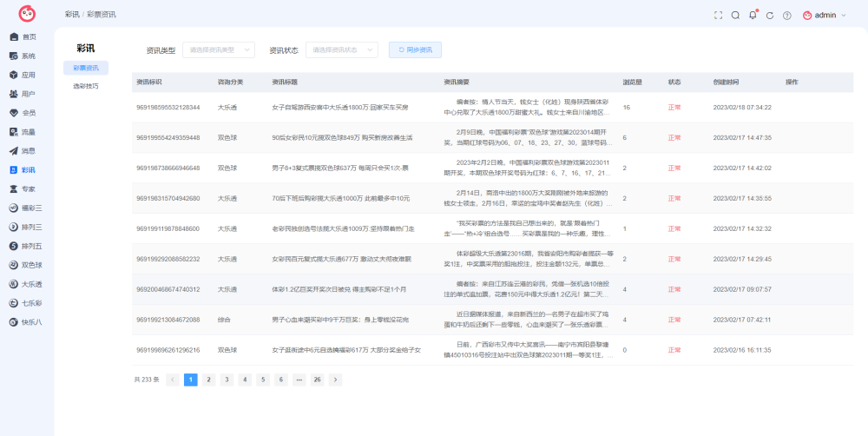Image resolution: width=868 pixels, height=436 pixels.
Task: Click the app logo in the sidebar
Action: coord(27,14)
